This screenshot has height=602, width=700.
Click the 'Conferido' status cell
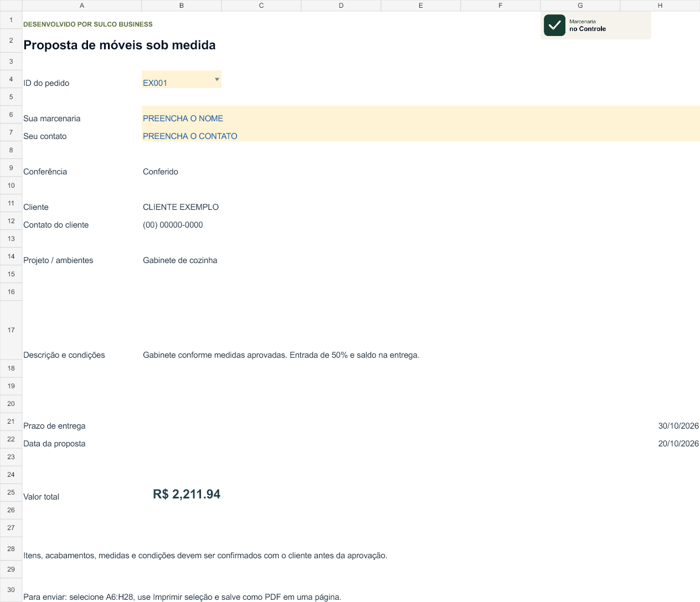[x=161, y=172]
